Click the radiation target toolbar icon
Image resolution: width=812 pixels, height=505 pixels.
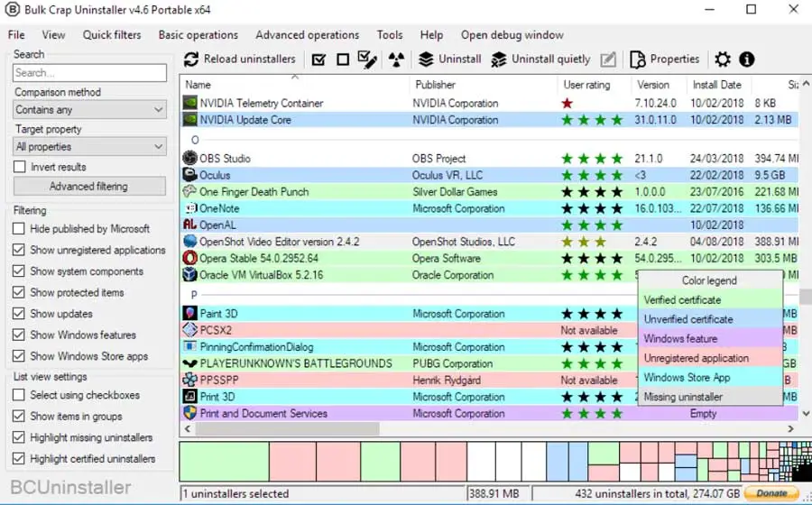(397, 60)
